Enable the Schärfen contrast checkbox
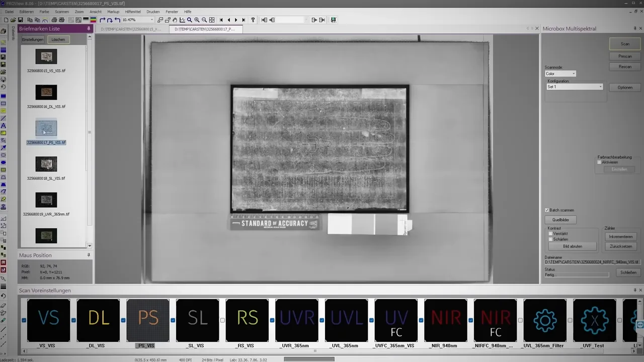Image resolution: width=644 pixels, height=362 pixels. tap(550, 239)
